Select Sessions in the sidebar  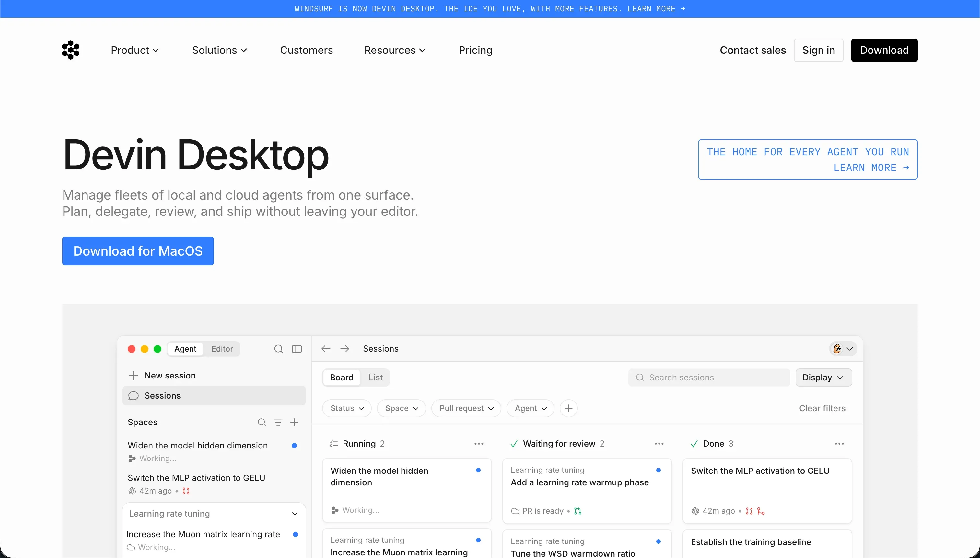coord(214,396)
